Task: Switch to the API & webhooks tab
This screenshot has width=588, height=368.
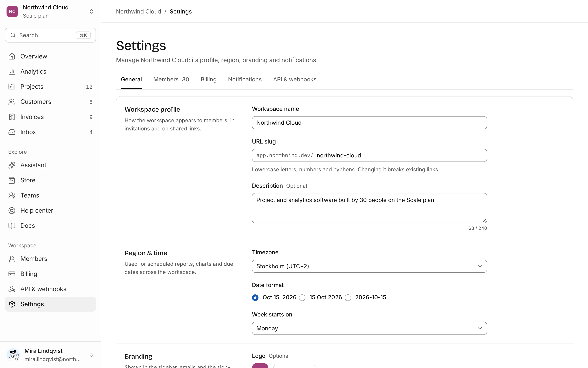Action: tap(294, 79)
